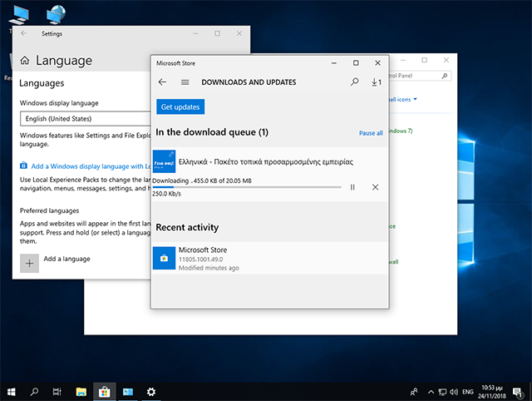Open the Settings gear on the taskbar
Image resolution: width=532 pixels, height=401 pixels.
(x=151, y=391)
